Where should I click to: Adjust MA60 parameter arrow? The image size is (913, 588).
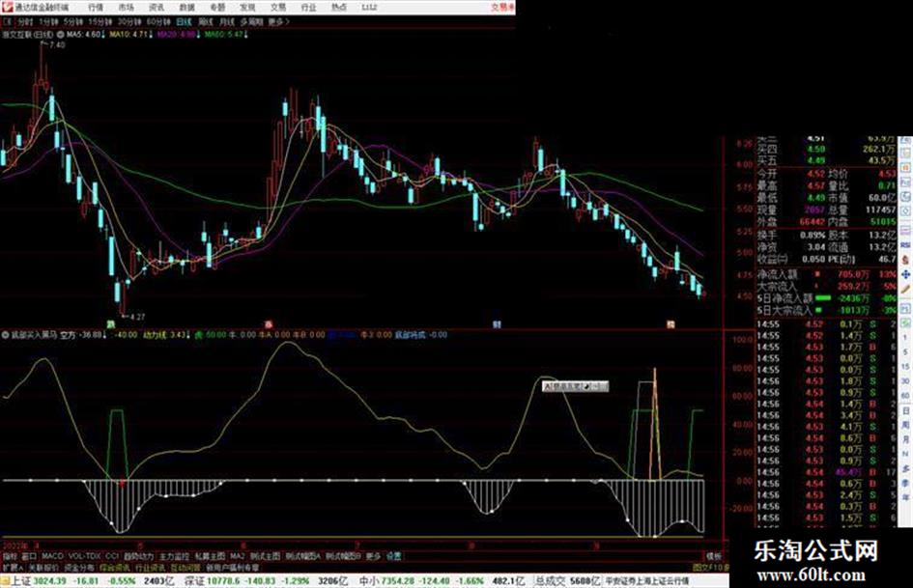coord(245,35)
